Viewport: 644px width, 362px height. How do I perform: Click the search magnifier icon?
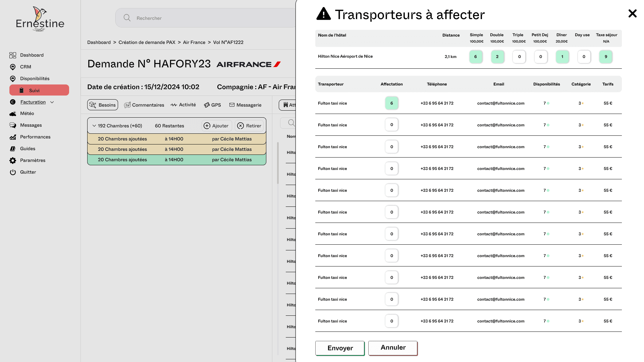(127, 18)
